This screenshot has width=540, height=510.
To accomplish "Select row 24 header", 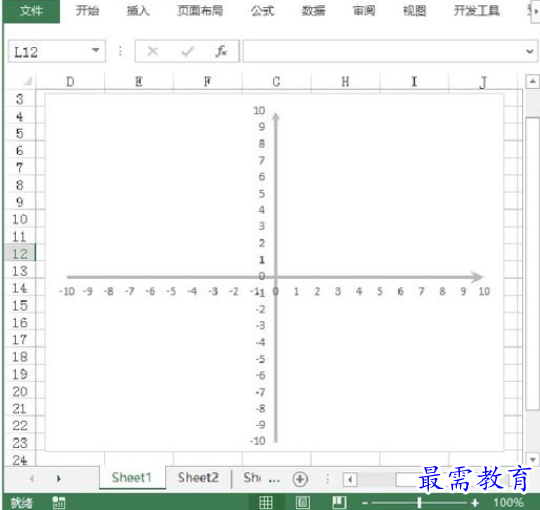I will point(20,460).
